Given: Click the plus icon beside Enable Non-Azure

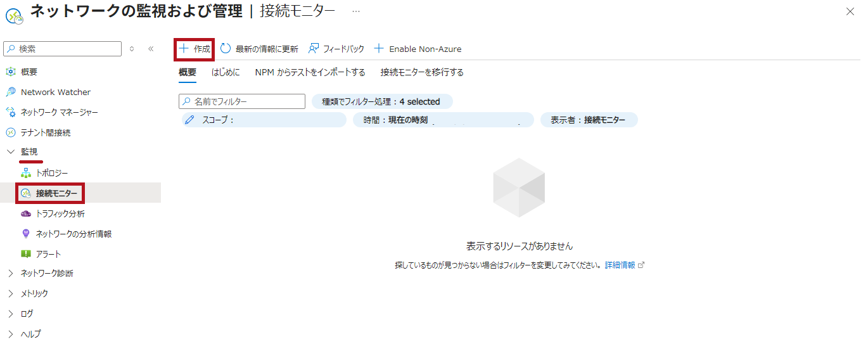Looking at the screenshot, I should point(379,49).
